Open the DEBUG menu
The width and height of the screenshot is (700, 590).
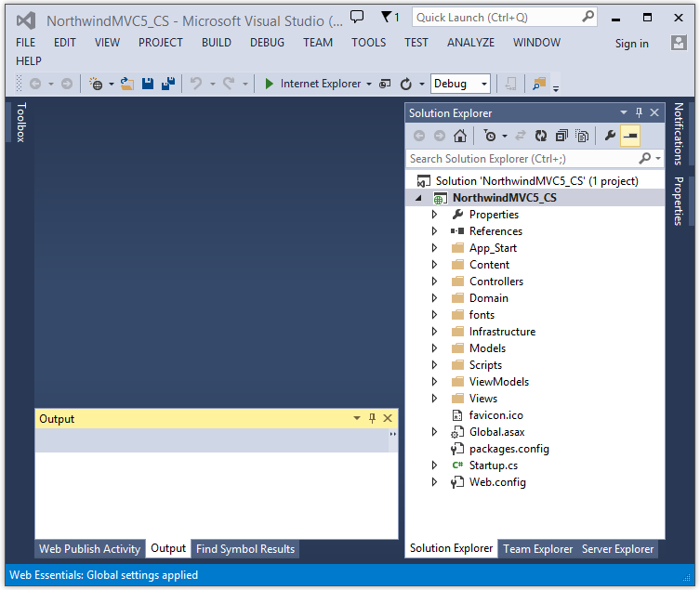[x=267, y=43]
